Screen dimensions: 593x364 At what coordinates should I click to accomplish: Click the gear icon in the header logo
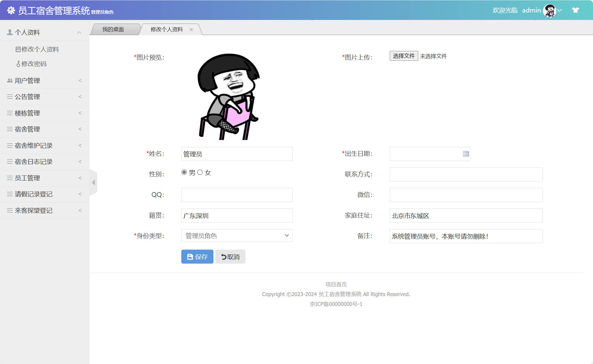tap(11, 10)
